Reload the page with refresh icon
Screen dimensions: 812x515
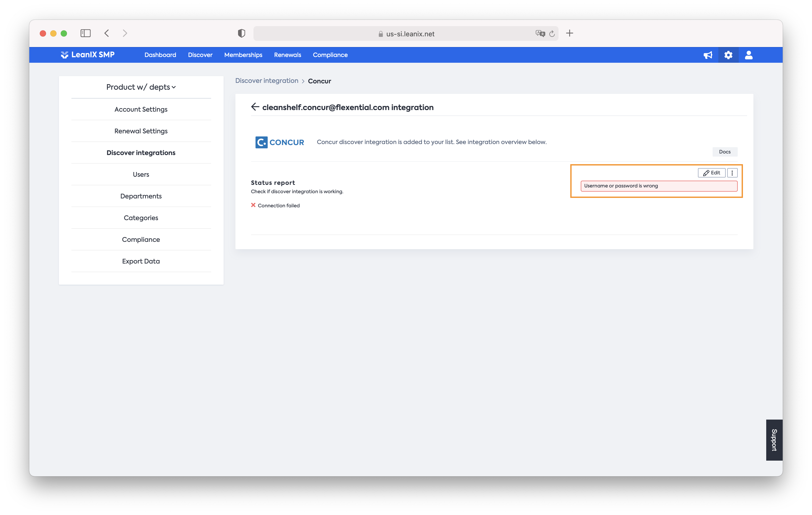(552, 33)
